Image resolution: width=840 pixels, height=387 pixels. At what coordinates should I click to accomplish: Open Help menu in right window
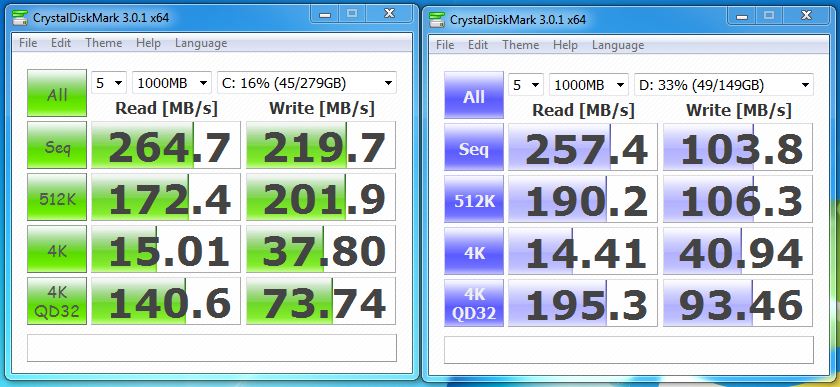[565, 45]
